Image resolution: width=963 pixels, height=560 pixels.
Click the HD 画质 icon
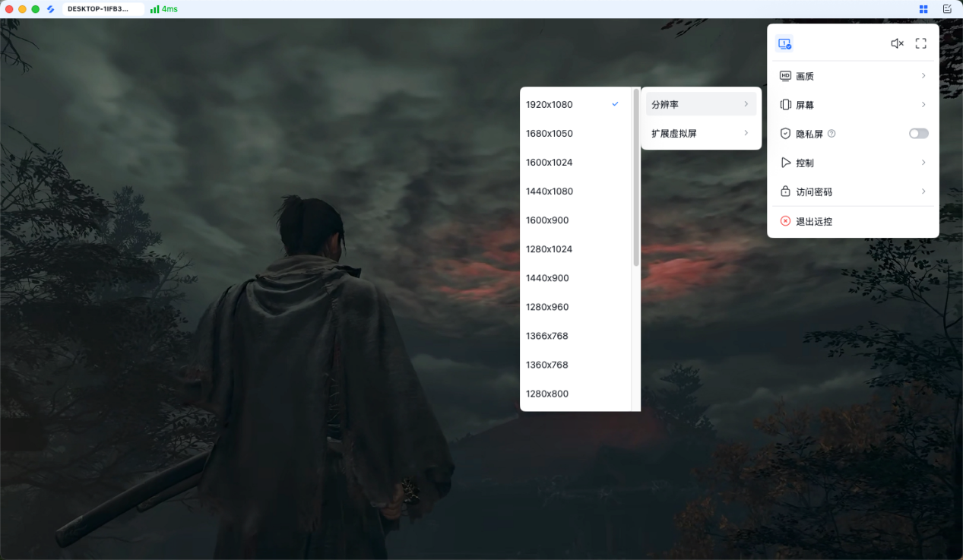click(x=786, y=76)
